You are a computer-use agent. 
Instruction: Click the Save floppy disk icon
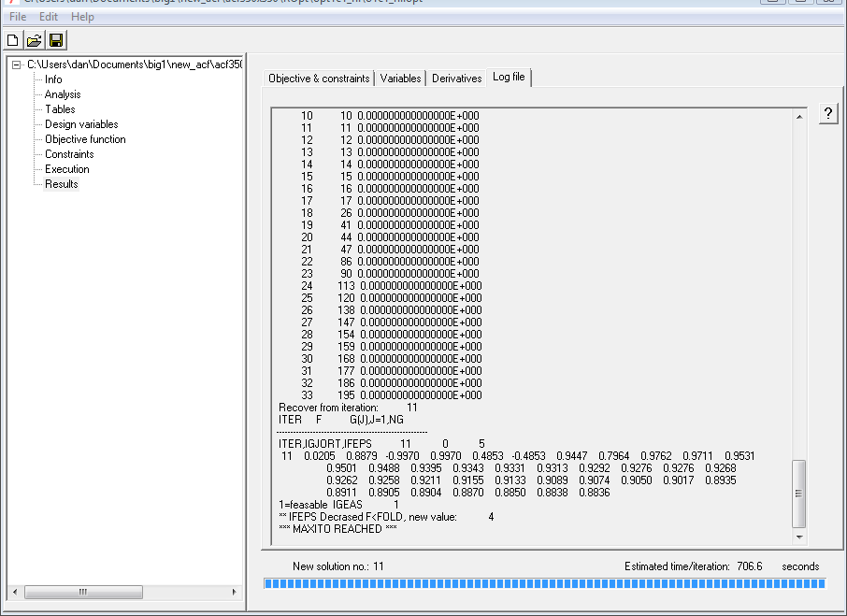[56, 40]
